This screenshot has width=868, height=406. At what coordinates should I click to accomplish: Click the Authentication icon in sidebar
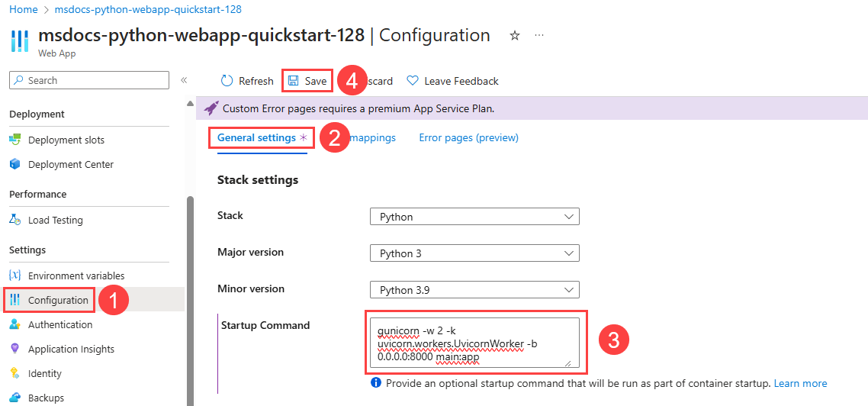pyautogui.click(x=14, y=324)
